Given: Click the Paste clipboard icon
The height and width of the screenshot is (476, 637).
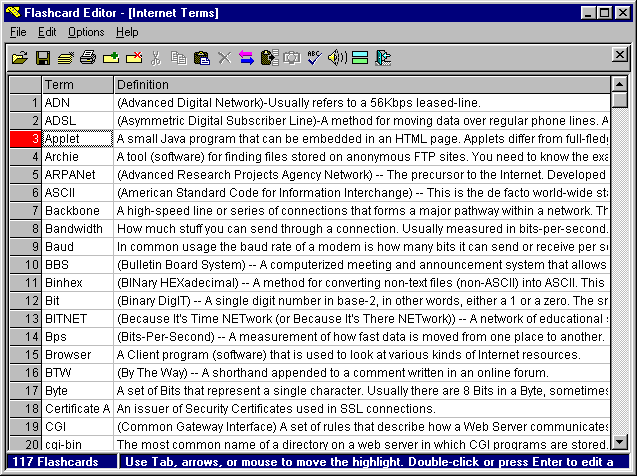Looking at the screenshot, I should pyautogui.click(x=201, y=58).
